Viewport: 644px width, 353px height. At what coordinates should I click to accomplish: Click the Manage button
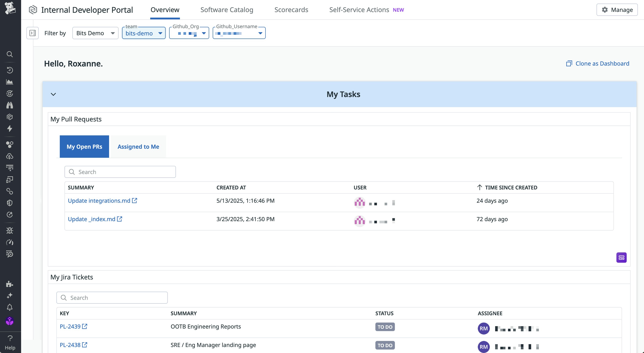point(617,10)
